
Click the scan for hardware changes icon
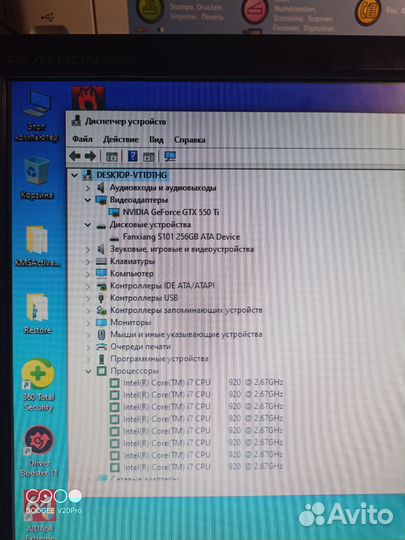tap(170, 157)
